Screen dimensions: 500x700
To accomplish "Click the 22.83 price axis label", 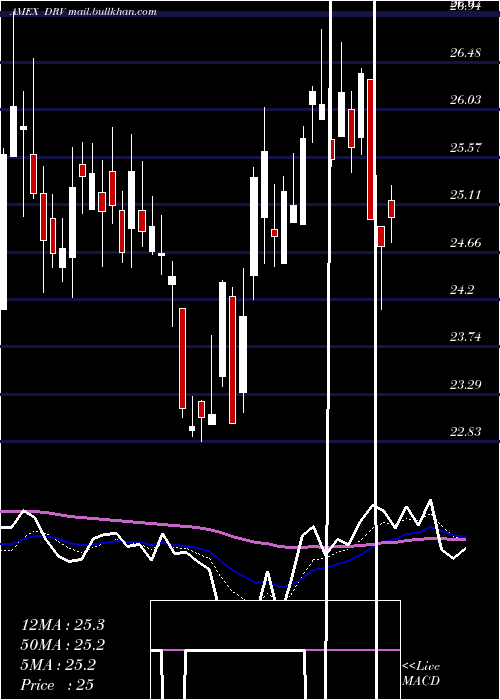I will (x=466, y=431).
